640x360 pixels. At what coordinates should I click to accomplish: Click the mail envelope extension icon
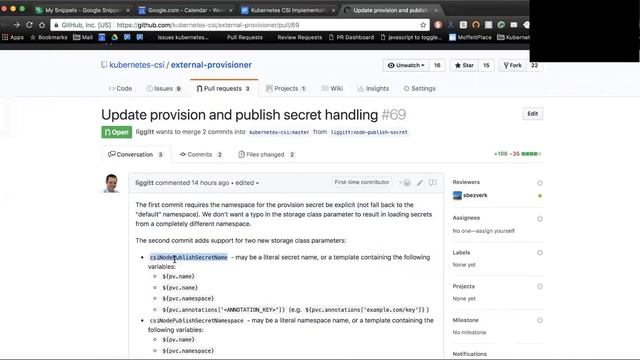[514, 25]
